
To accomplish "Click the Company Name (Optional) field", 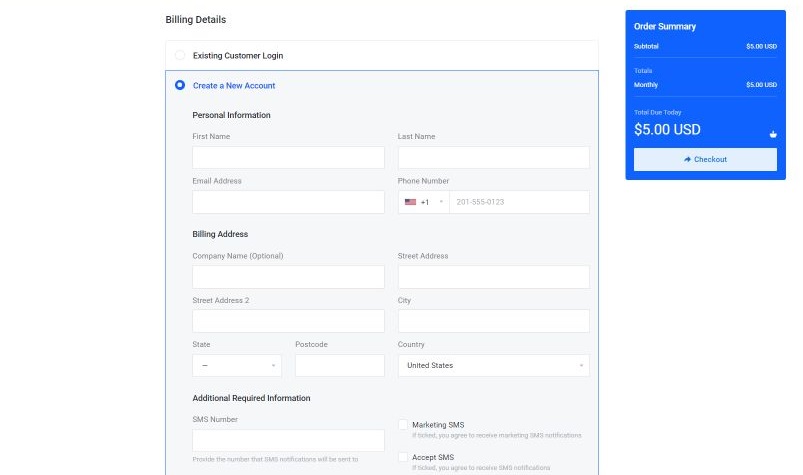I will [x=288, y=277].
